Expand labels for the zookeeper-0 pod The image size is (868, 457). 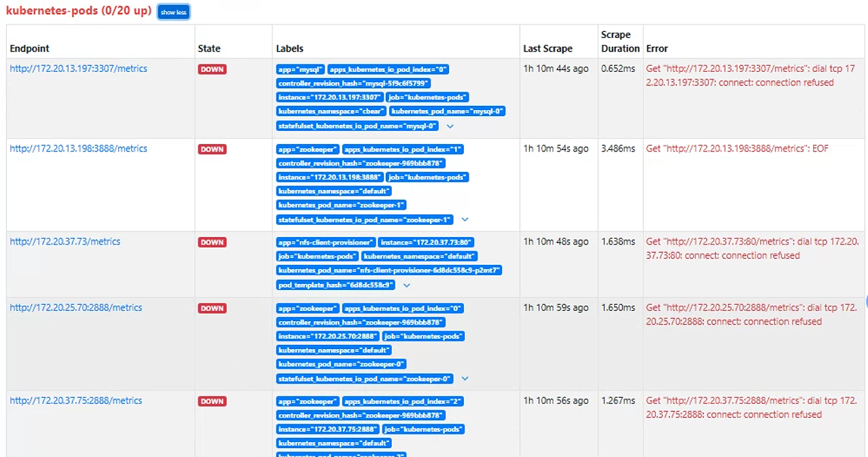(x=465, y=378)
